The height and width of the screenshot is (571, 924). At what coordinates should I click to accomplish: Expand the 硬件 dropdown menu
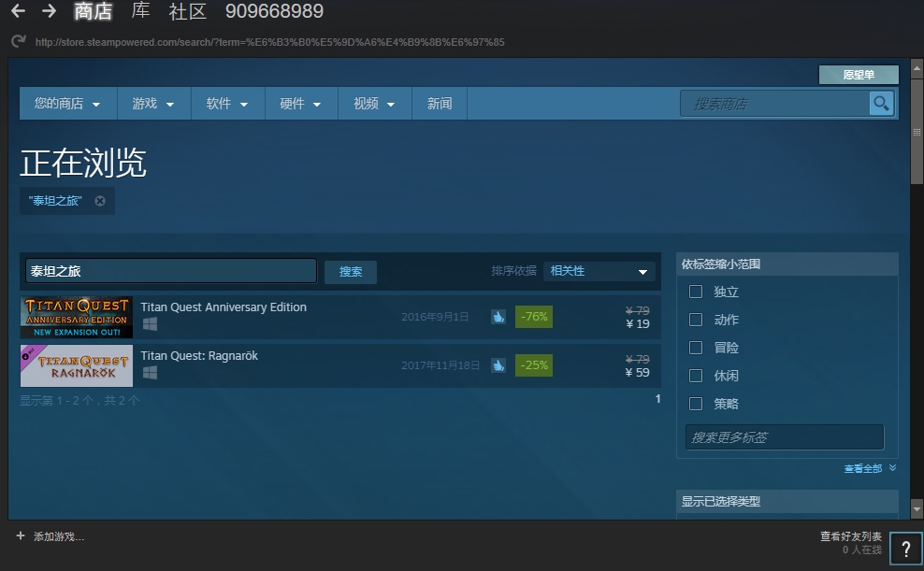[x=301, y=104]
